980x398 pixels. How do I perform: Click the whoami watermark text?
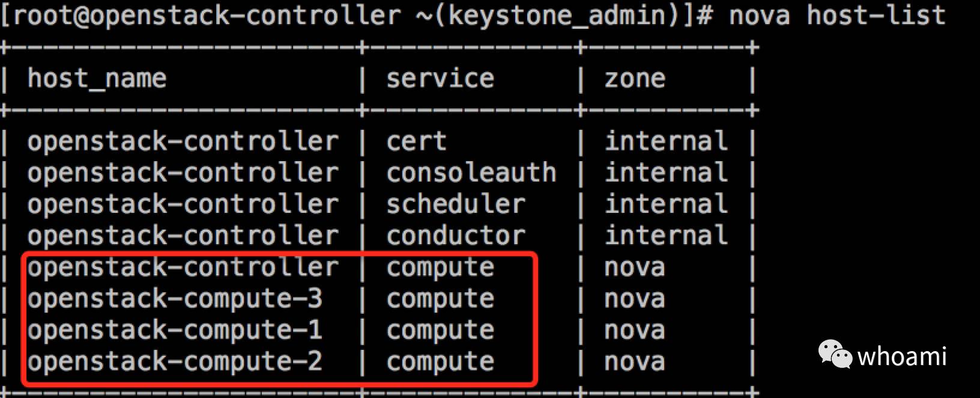pyautogui.click(x=902, y=357)
